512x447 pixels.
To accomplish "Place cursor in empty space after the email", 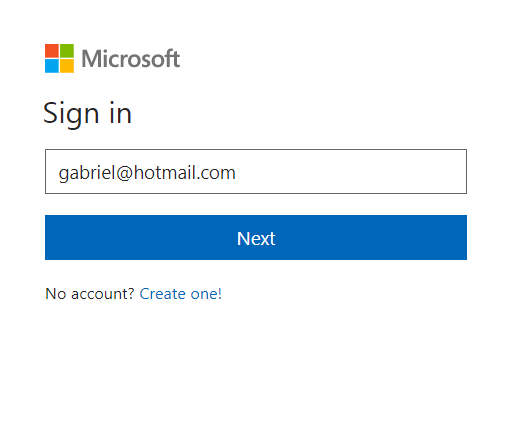I will pyautogui.click(x=350, y=171).
